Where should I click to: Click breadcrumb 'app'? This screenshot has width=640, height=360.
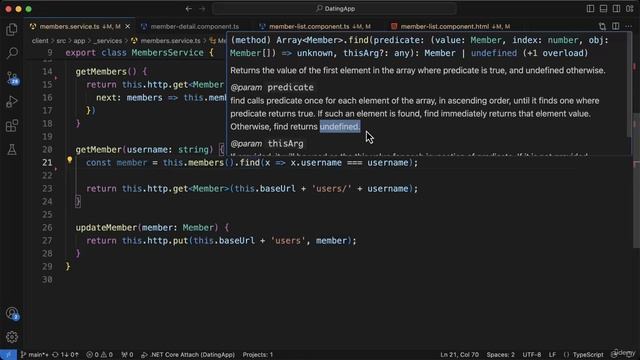(x=79, y=41)
